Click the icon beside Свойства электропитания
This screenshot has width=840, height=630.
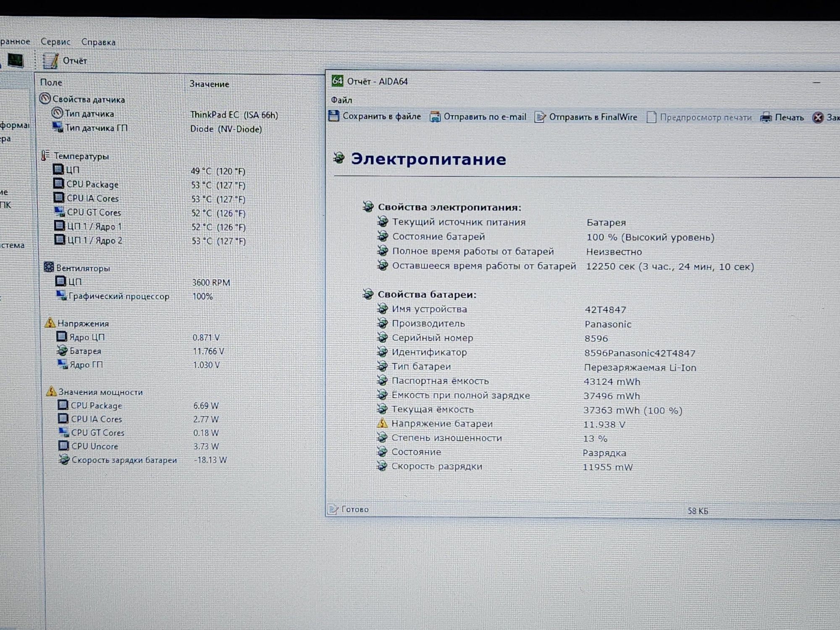pyautogui.click(x=368, y=206)
